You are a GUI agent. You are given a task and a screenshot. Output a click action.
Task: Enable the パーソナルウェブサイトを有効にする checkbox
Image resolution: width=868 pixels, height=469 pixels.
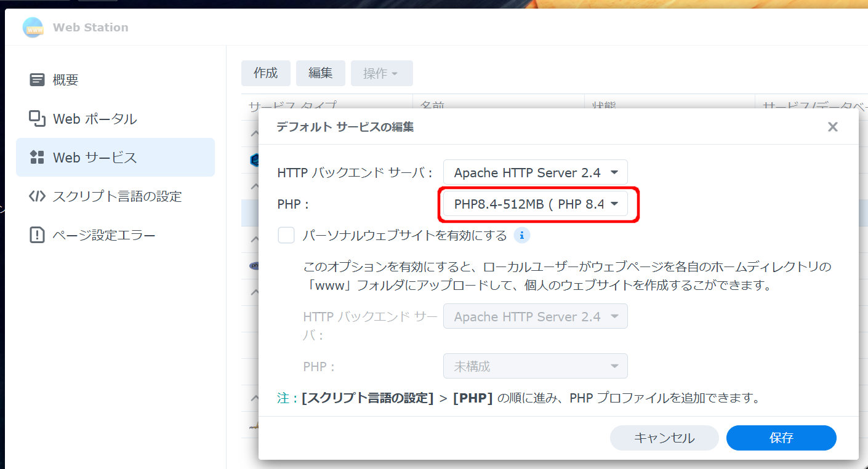[x=286, y=235]
